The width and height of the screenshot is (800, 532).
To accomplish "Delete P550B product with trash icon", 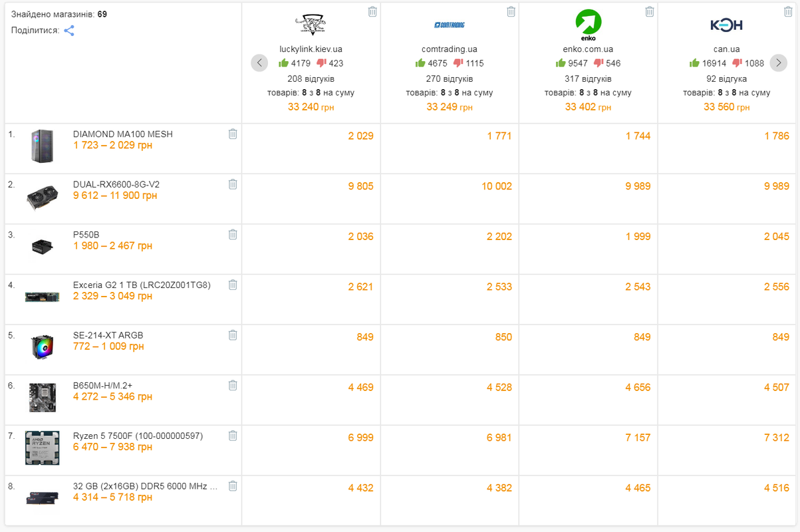I will point(233,234).
